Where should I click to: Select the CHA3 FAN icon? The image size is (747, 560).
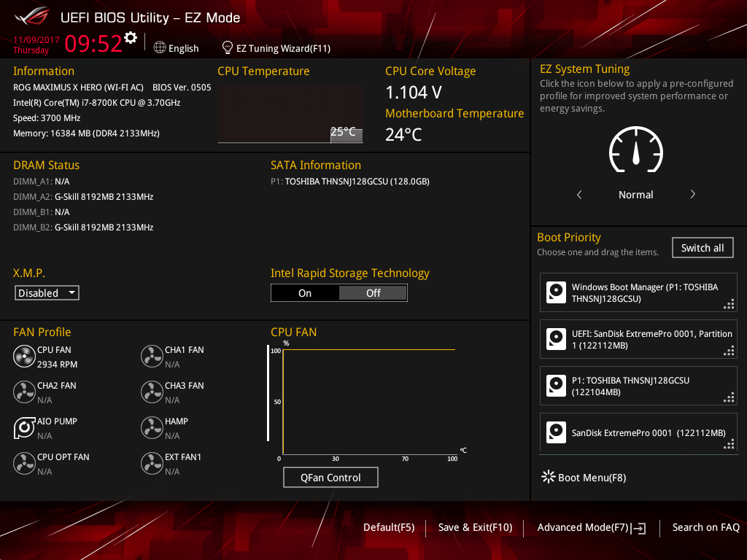coord(152,392)
